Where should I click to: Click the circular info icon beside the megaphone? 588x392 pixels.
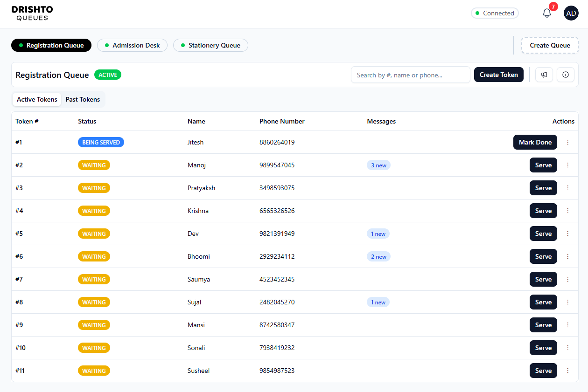click(x=565, y=75)
